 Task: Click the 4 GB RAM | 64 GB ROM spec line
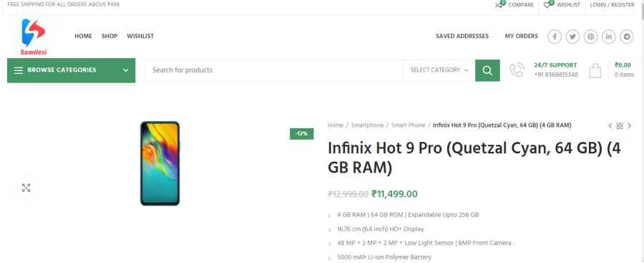[408, 215]
